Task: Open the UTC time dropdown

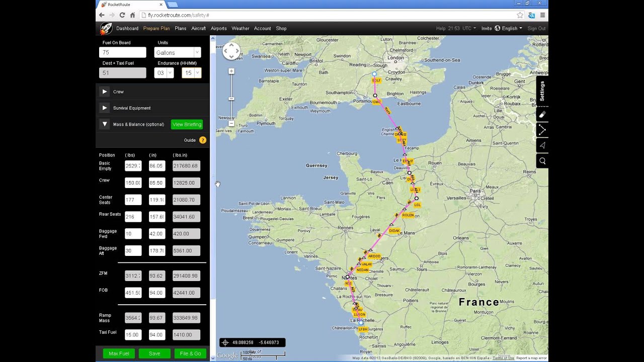Action: pos(469,28)
